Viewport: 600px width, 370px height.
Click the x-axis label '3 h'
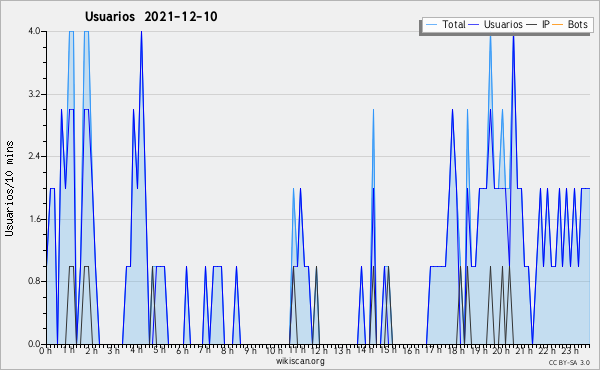114,351
